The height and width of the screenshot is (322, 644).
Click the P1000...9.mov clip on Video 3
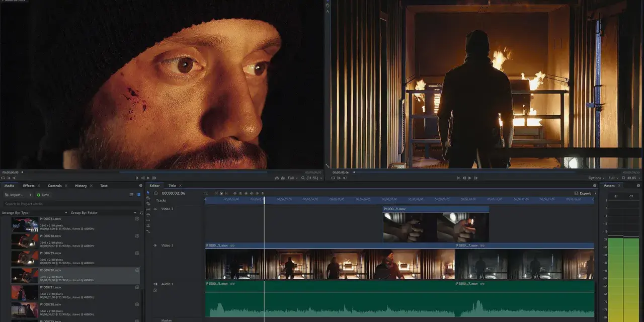[x=436, y=224]
